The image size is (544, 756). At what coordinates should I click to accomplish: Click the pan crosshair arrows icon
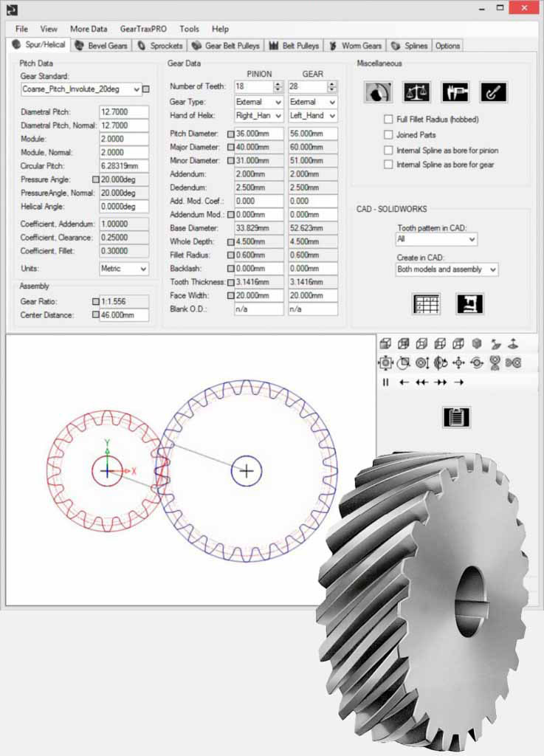[x=458, y=362]
